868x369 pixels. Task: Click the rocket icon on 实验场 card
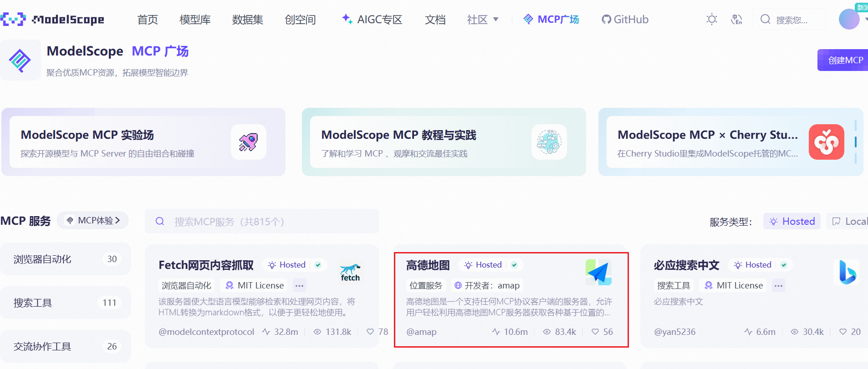click(249, 142)
